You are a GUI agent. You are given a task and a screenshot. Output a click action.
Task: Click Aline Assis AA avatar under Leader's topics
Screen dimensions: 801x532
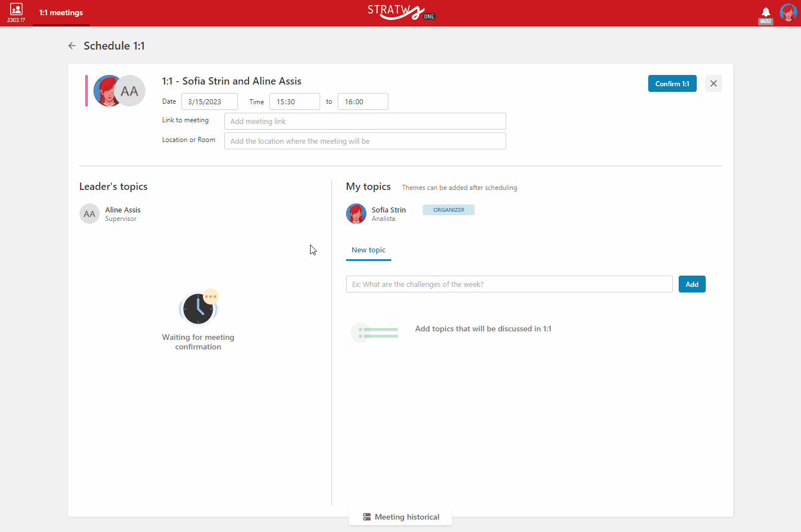click(90, 214)
